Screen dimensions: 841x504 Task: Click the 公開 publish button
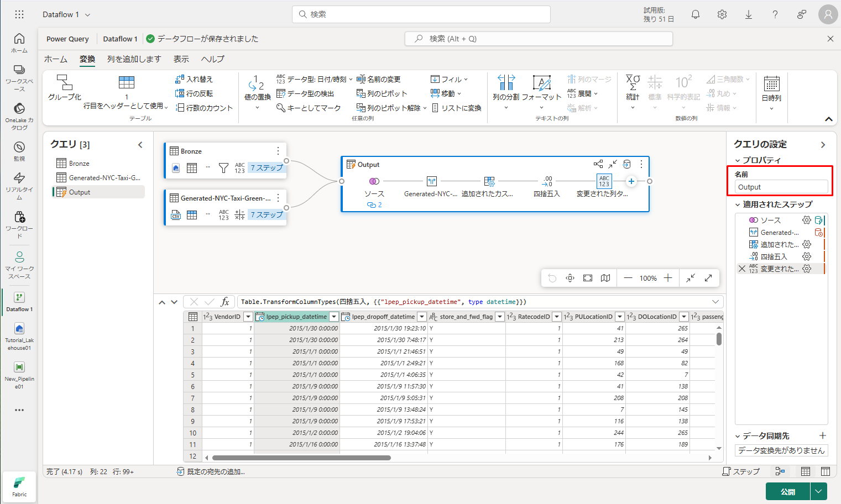pyautogui.click(x=787, y=491)
